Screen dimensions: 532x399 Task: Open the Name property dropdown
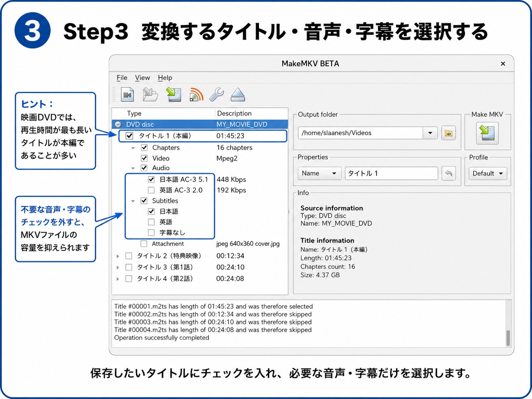click(x=319, y=173)
